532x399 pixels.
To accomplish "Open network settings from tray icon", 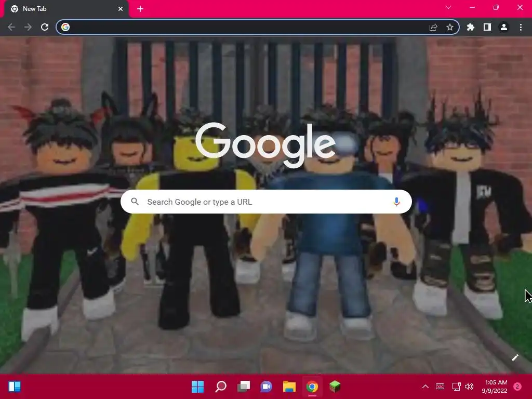I will [456, 387].
